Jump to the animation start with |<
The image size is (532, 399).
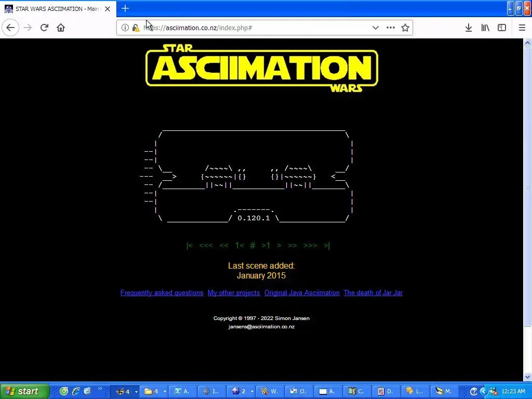[190, 245]
